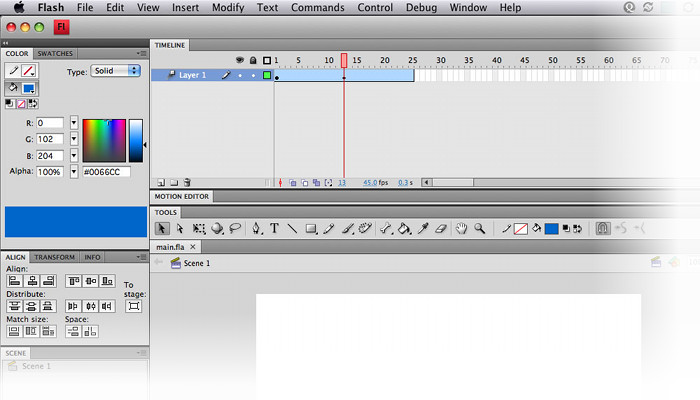Select the Selection arrow tool
This screenshot has width=700, height=400.
pyautogui.click(x=162, y=229)
